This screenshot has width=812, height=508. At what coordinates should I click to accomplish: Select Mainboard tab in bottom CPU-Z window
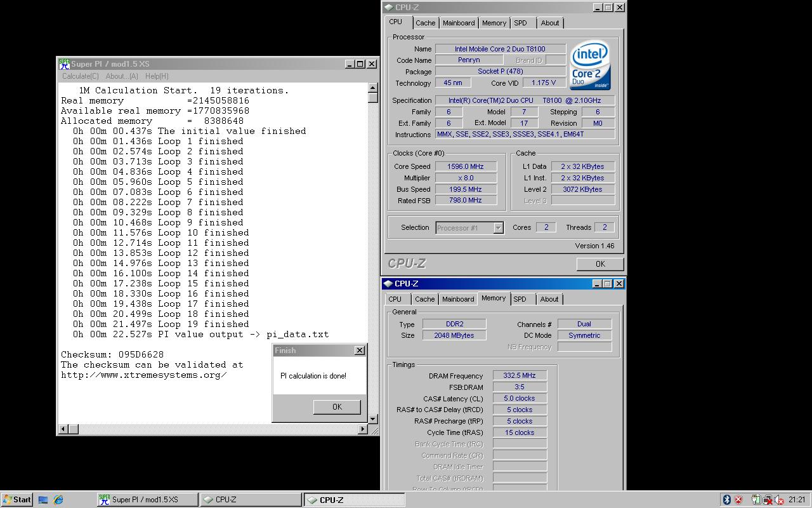[x=458, y=299]
